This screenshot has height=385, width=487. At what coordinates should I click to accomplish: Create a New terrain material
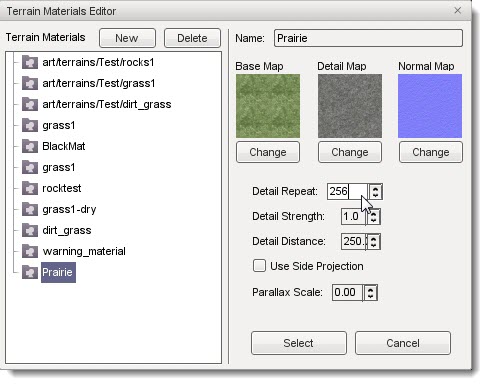click(127, 38)
